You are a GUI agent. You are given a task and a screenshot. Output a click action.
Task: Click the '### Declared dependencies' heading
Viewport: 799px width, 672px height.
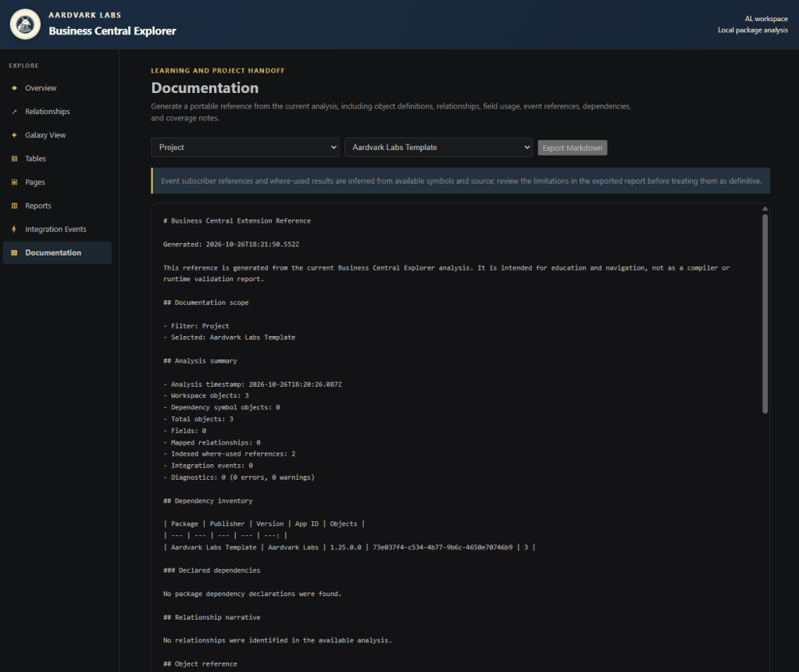(x=212, y=570)
